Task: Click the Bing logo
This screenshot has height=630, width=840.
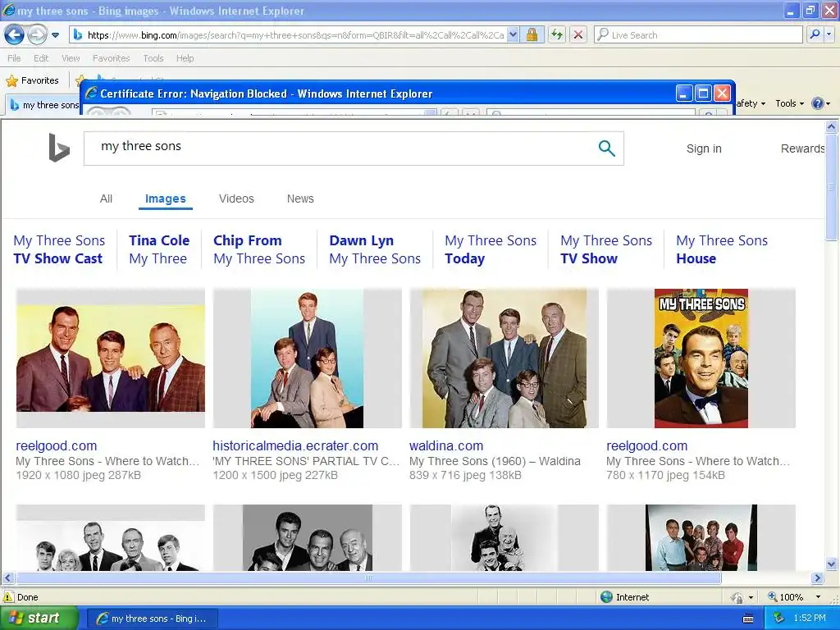Action: point(59,148)
